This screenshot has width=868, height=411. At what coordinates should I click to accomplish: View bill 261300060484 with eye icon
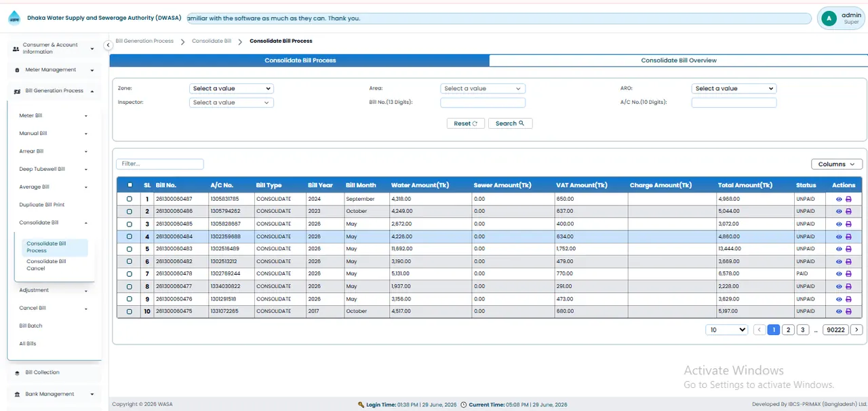(839, 237)
